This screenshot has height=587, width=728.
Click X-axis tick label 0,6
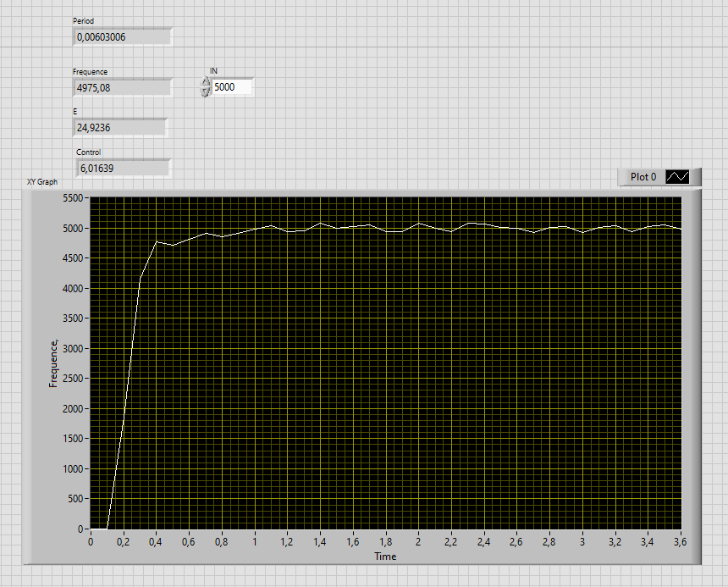[x=189, y=542]
